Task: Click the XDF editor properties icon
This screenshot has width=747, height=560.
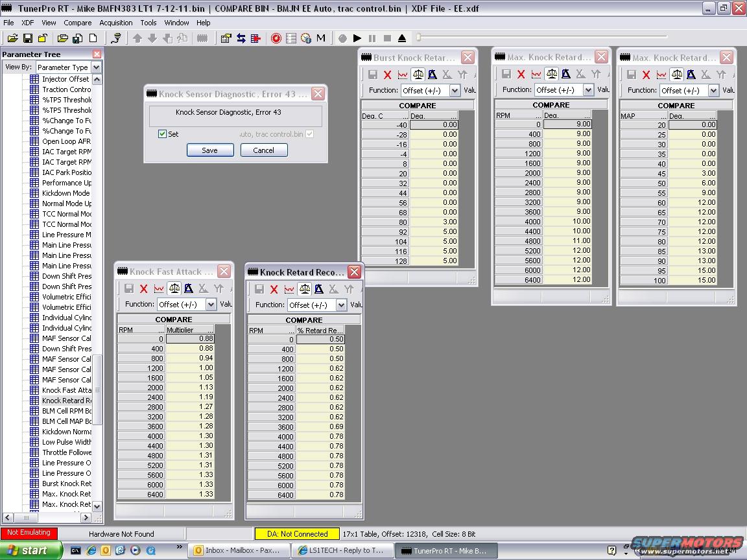Action: click(x=226, y=38)
